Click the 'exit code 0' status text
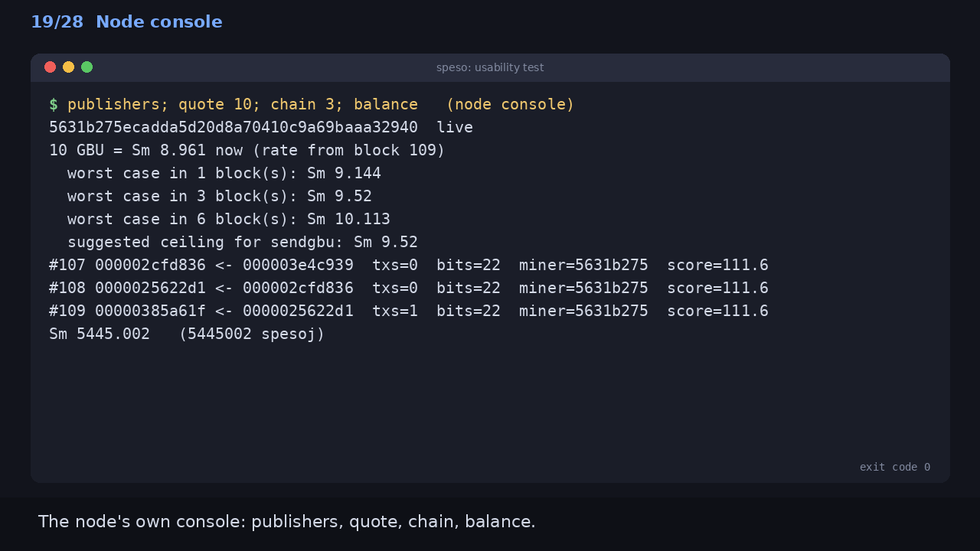This screenshot has width=980, height=551. click(895, 467)
